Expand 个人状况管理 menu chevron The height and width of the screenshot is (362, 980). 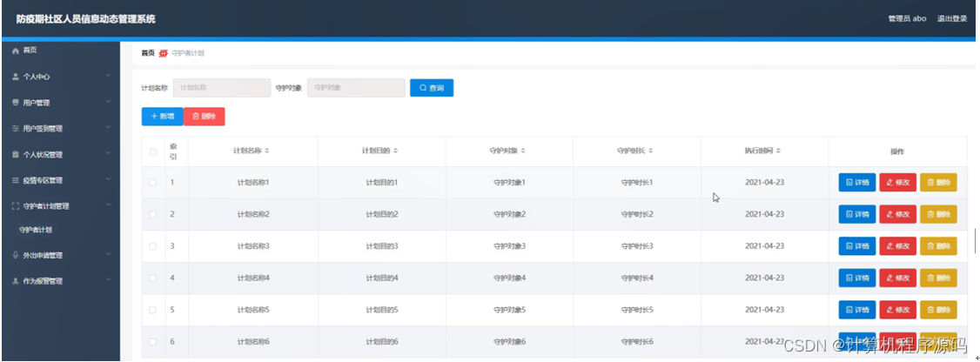point(108,154)
